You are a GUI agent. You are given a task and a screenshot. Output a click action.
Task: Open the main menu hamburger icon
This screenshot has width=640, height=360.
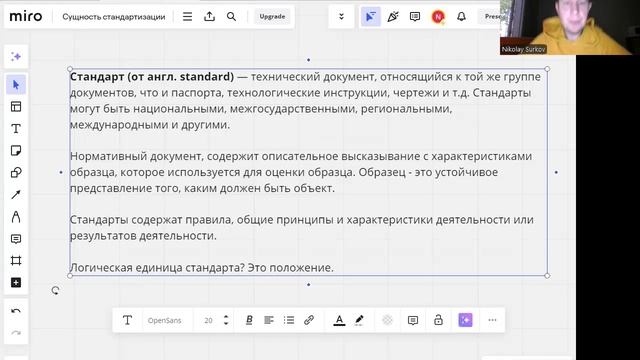[187, 17]
